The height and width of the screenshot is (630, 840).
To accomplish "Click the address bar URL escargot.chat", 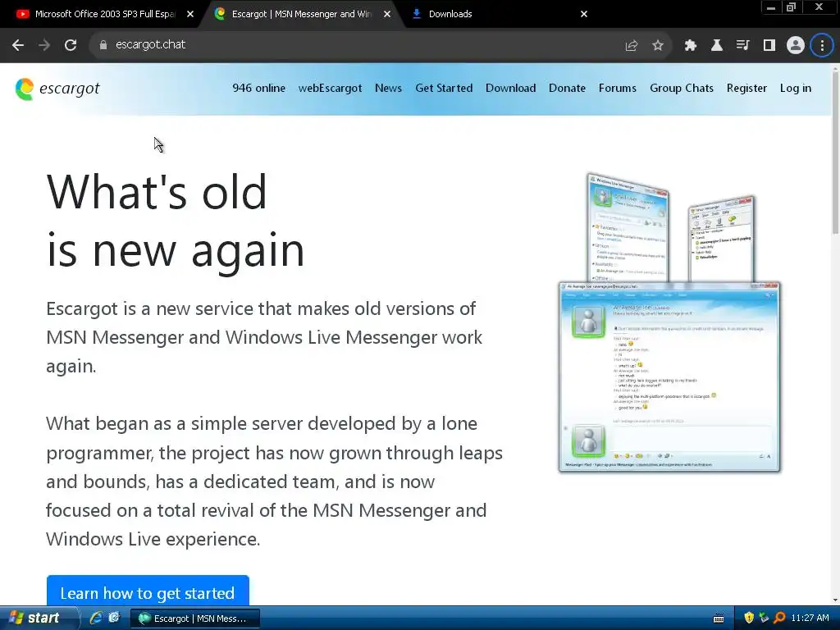I will pos(151,44).
